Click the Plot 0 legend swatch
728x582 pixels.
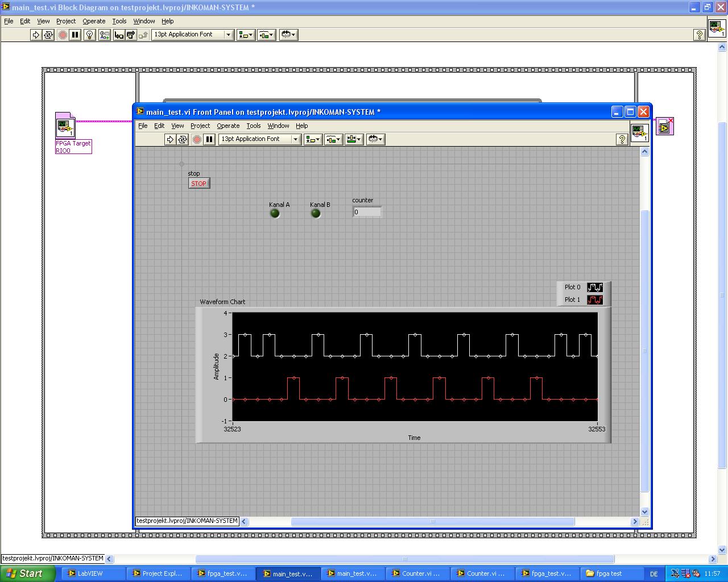point(595,287)
